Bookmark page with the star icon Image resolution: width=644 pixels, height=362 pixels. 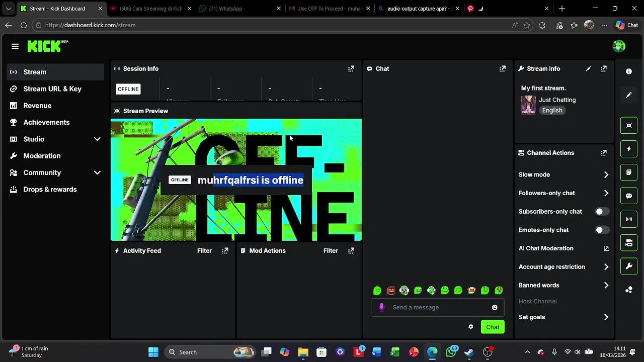(527, 25)
